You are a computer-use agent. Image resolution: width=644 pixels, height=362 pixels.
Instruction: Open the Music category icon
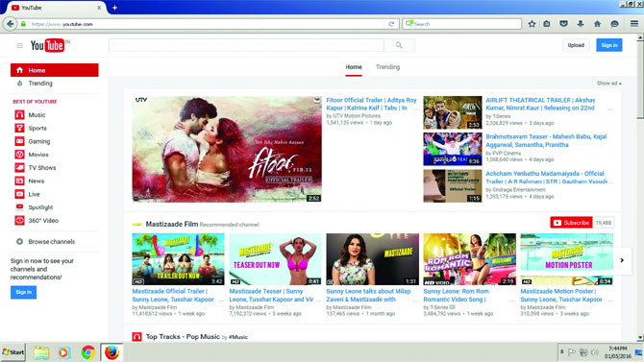point(19,115)
